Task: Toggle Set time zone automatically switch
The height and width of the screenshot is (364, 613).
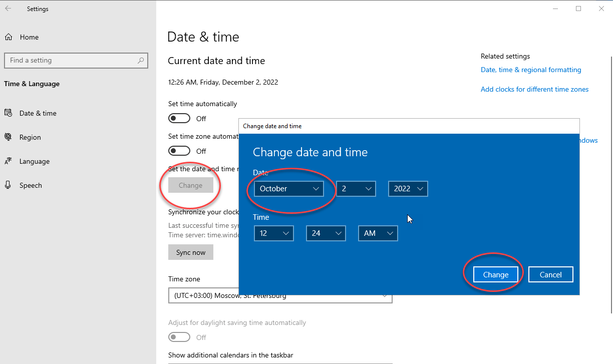Action: point(179,151)
